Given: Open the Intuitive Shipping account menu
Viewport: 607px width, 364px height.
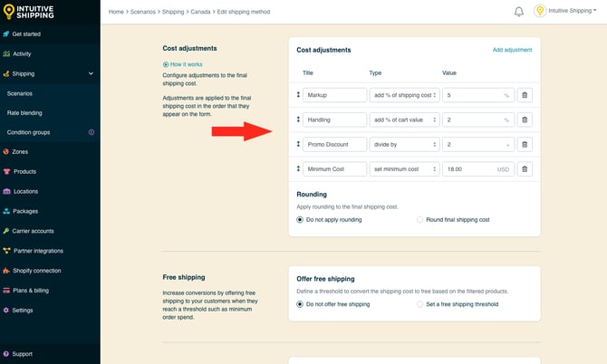Looking at the screenshot, I should [573, 11].
